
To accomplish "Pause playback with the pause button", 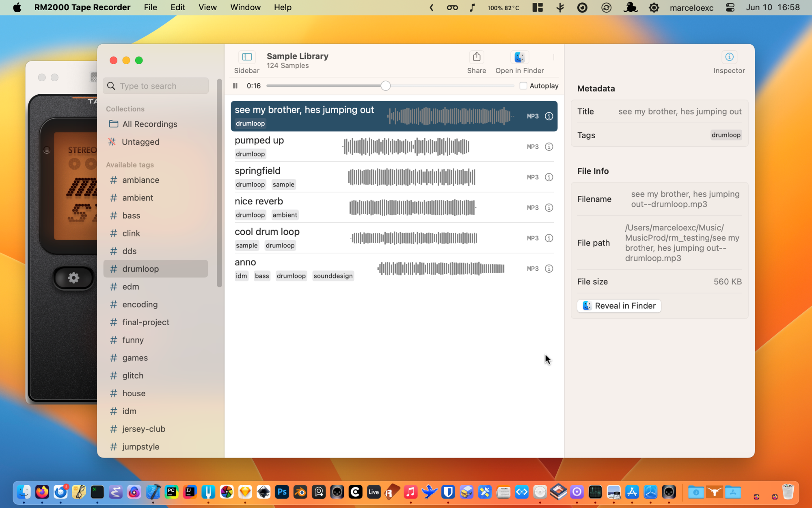I will [x=235, y=86].
